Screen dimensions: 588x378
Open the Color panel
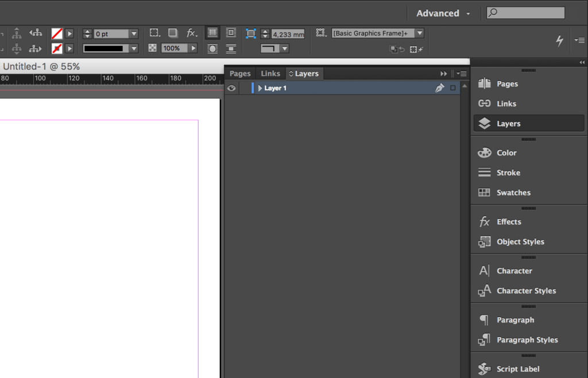[x=529, y=153]
